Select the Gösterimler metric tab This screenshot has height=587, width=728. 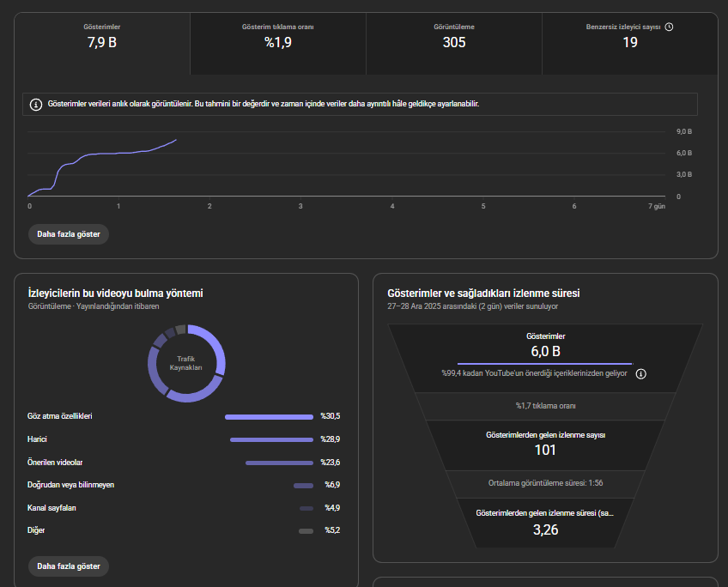click(102, 44)
